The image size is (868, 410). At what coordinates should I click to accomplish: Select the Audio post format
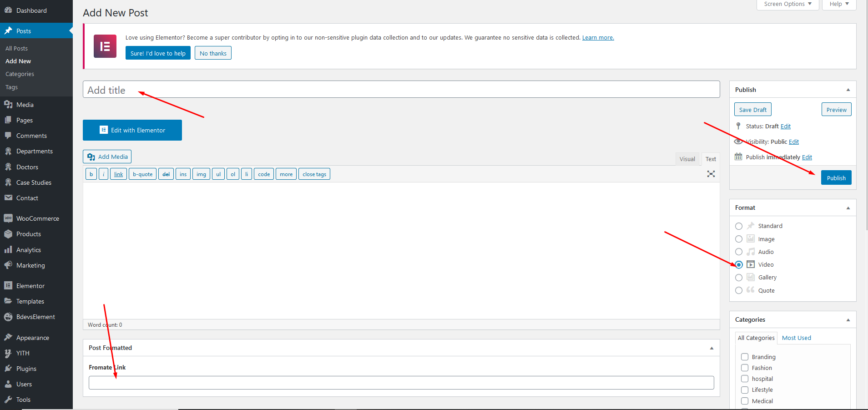739,252
